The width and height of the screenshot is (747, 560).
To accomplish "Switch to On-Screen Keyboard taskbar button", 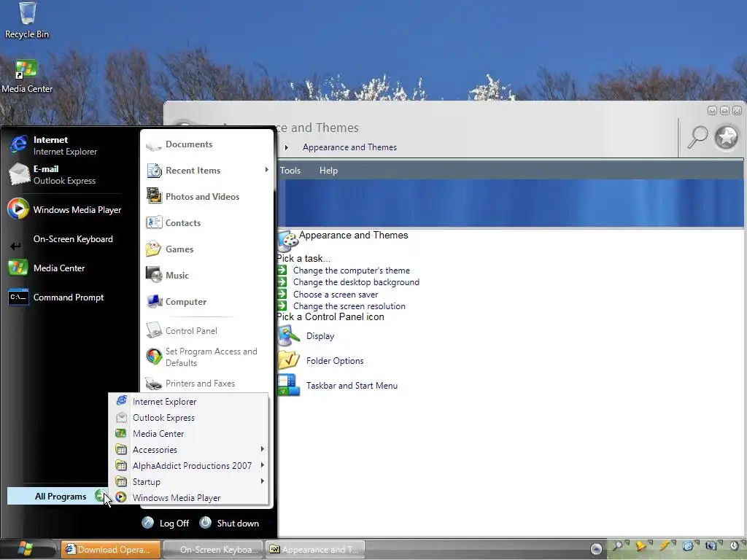I will pos(213,550).
